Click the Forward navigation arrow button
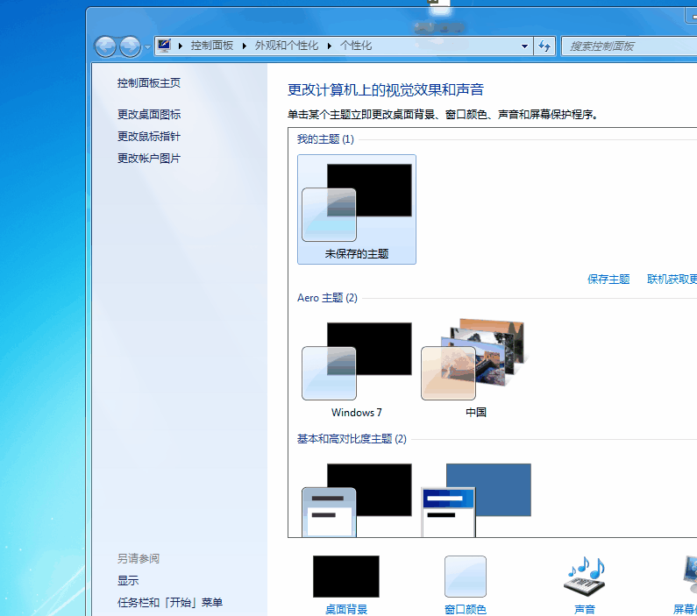 [131, 46]
